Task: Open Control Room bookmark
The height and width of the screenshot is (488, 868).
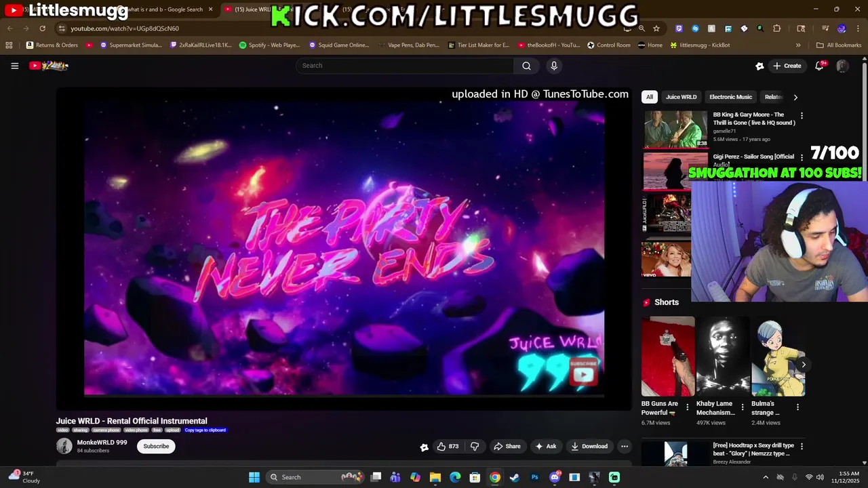Action: [609, 45]
